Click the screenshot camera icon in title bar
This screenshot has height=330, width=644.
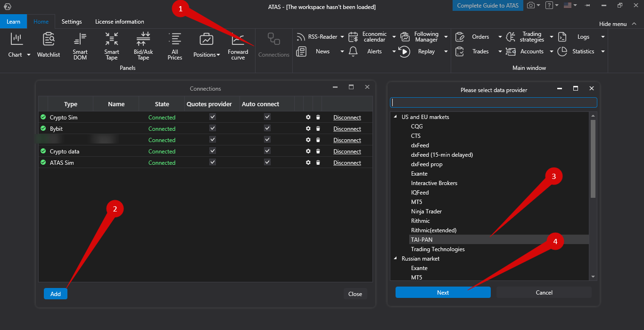531,6
